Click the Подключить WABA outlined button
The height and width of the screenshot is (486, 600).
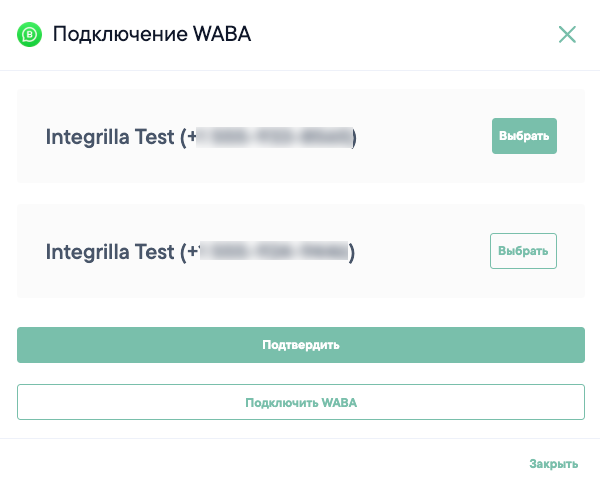[x=301, y=402]
